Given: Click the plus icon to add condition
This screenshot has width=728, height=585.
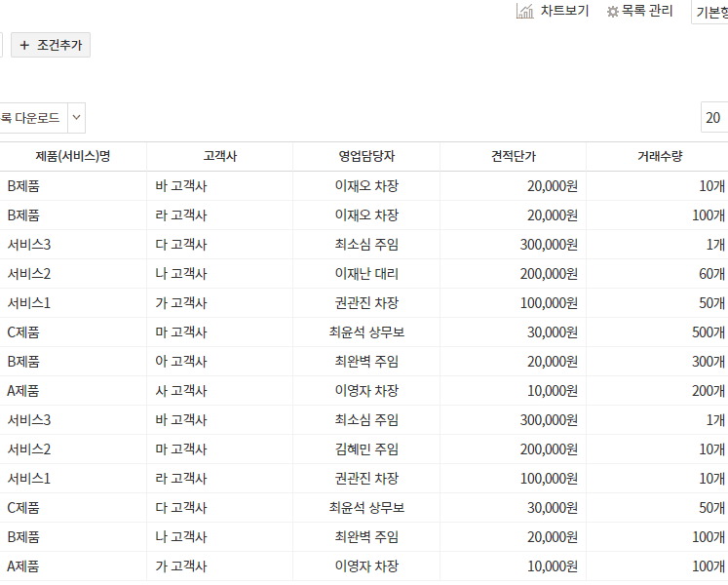Looking at the screenshot, I should [24, 45].
